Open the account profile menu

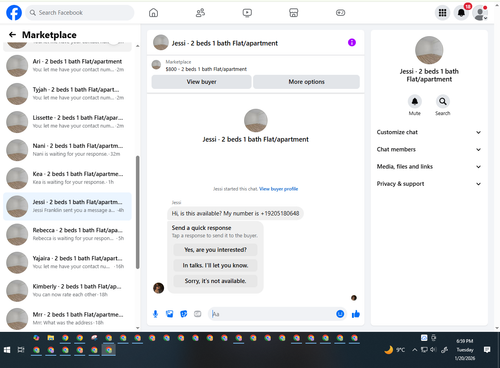coord(480,13)
